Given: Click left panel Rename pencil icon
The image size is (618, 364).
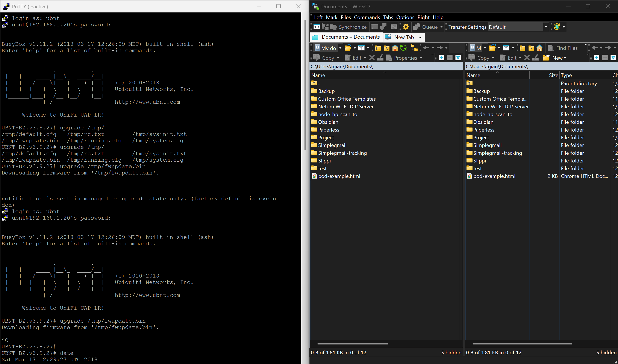Looking at the screenshot, I should click(x=380, y=58).
